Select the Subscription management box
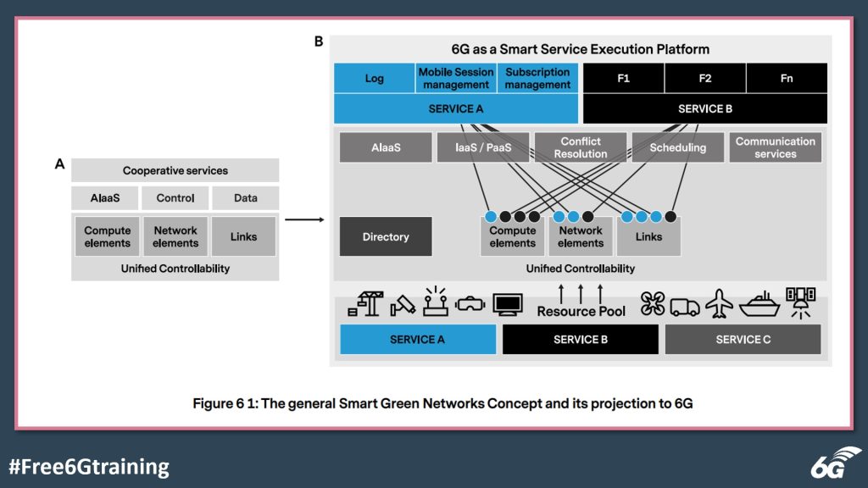Image resolution: width=868 pixels, height=488 pixels. 537,79
